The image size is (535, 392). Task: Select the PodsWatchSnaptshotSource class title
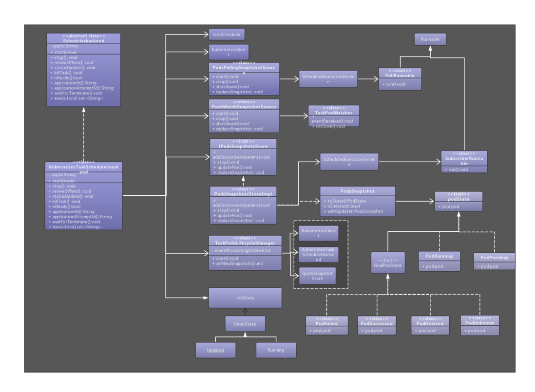click(244, 104)
